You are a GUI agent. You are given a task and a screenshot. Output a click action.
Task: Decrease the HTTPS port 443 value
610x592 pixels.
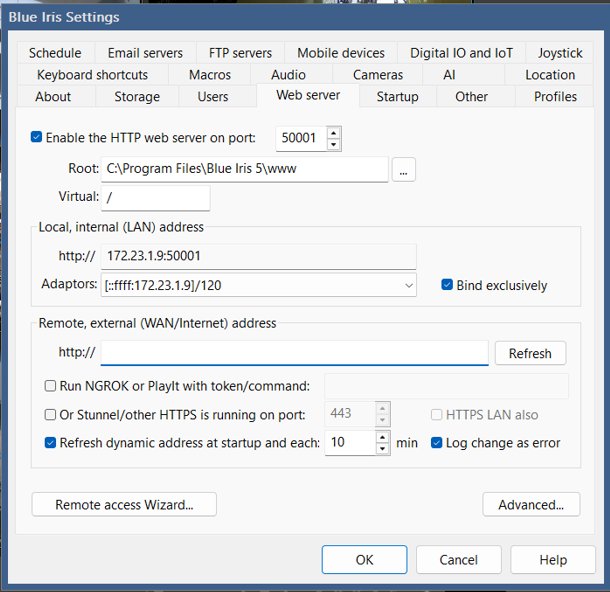[x=382, y=420]
